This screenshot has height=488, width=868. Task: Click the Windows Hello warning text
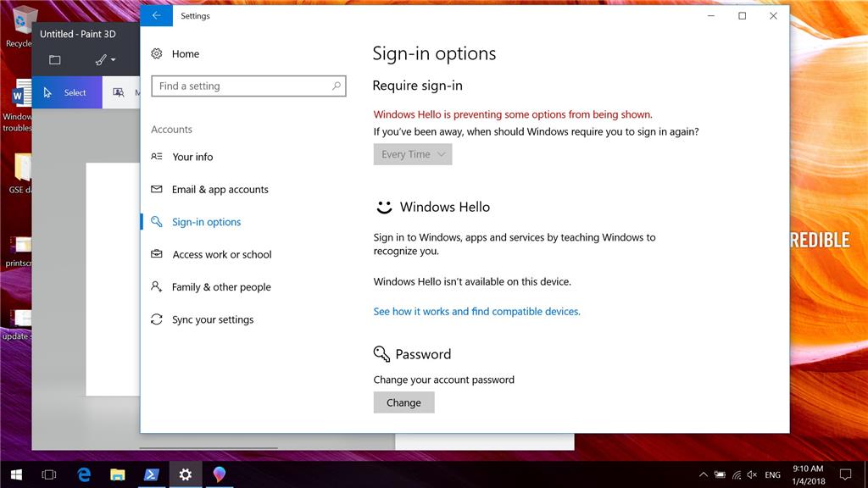513,114
